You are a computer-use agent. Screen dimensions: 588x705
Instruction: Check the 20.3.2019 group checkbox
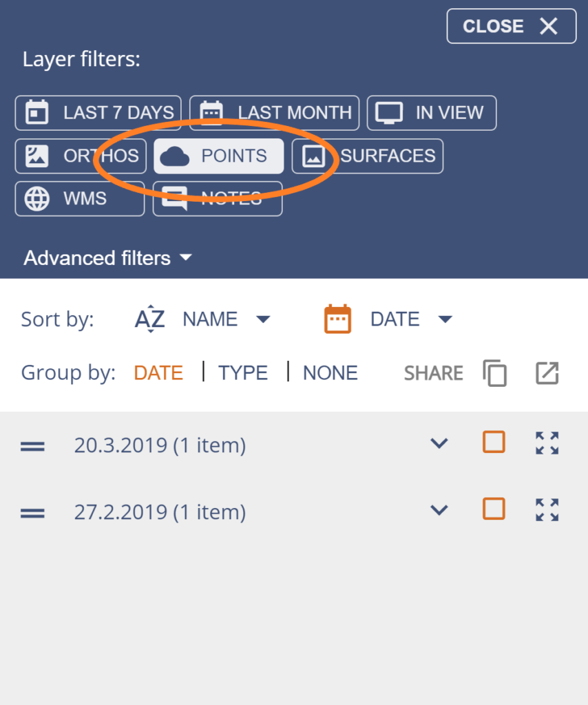click(x=494, y=442)
